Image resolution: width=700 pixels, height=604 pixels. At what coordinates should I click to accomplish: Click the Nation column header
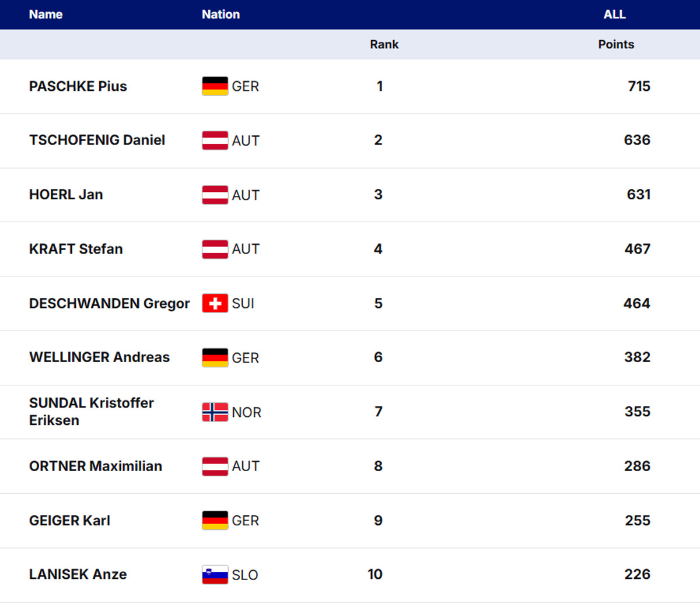(220, 15)
